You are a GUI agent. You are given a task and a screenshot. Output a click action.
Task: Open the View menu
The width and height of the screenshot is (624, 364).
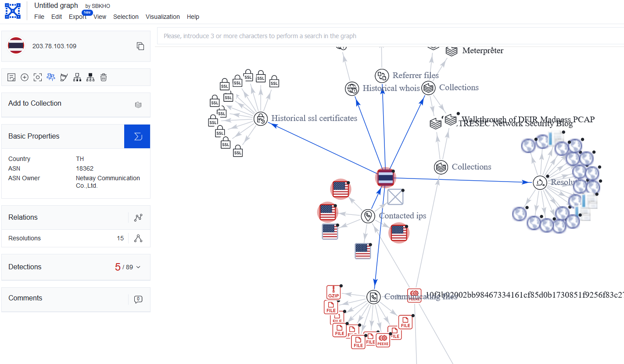100,17
